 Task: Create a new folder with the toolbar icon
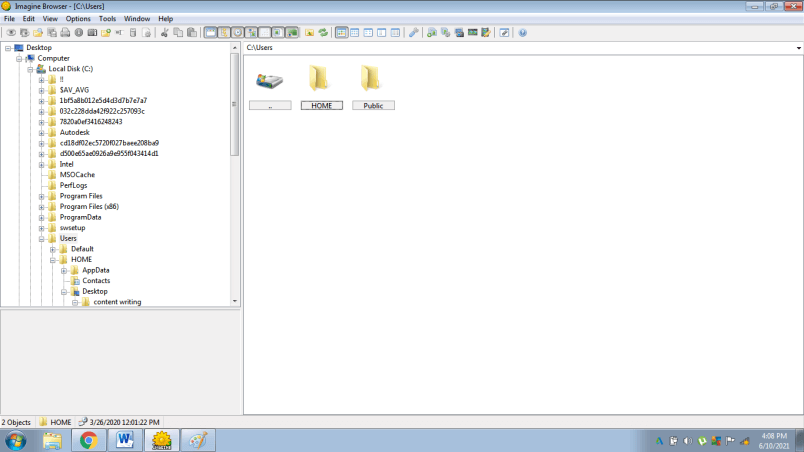(106, 33)
